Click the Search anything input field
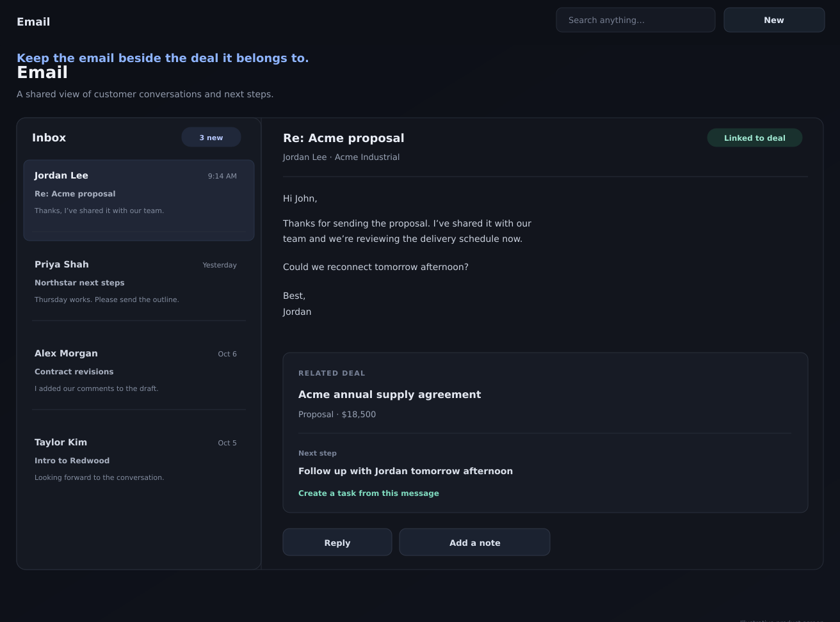840x622 pixels. point(635,20)
